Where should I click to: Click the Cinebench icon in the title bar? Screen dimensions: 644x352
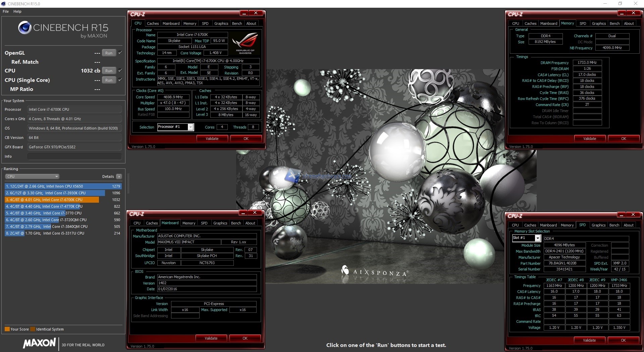pos(3,4)
